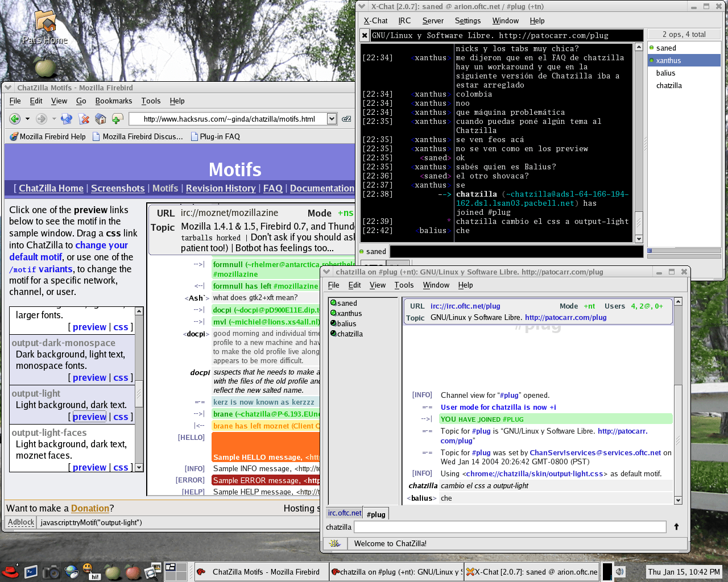This screenshot has width=728, height=582.
Task: Click ChatZilla status bar network icon
Action: click(335, 543)
